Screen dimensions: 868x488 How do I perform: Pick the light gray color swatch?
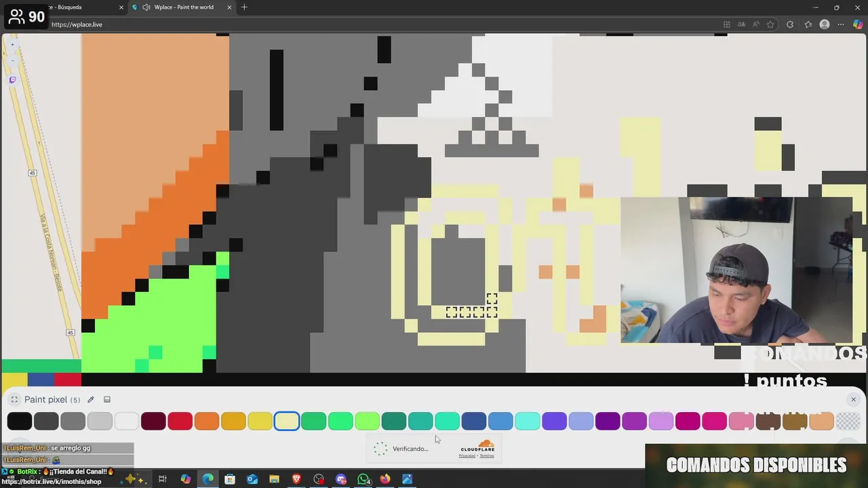click(100, 421)
